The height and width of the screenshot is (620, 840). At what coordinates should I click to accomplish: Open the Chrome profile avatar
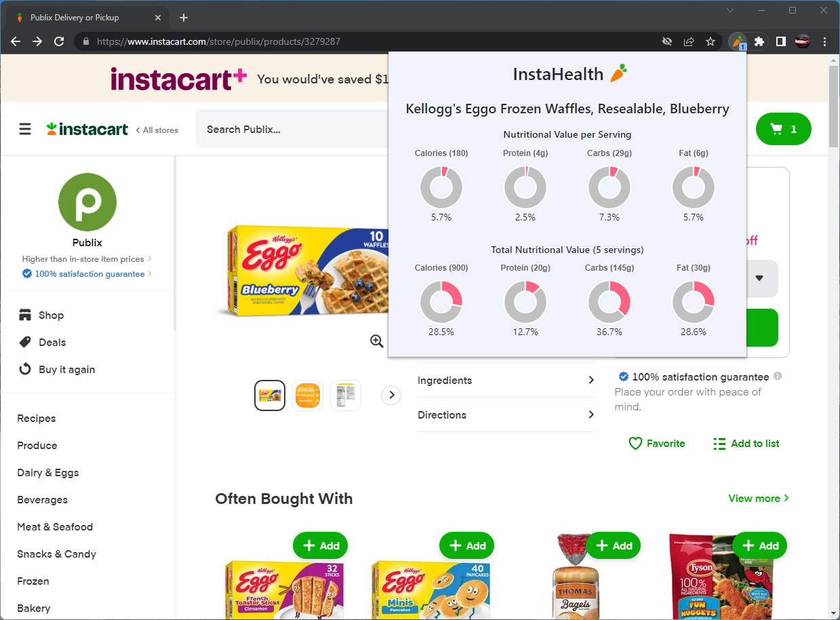(x=803, y=41)
